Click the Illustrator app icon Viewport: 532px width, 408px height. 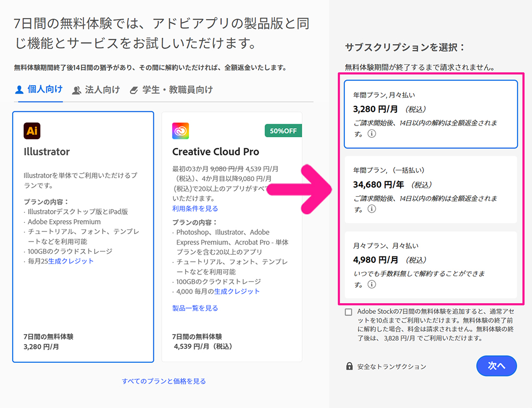point(32,130)
